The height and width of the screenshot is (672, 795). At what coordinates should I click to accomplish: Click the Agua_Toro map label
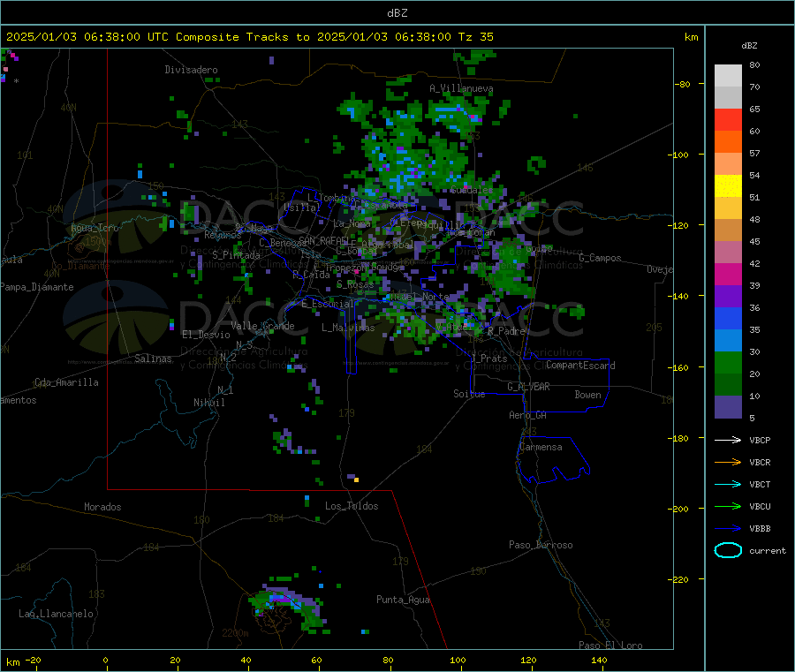(x=95, y=228)
